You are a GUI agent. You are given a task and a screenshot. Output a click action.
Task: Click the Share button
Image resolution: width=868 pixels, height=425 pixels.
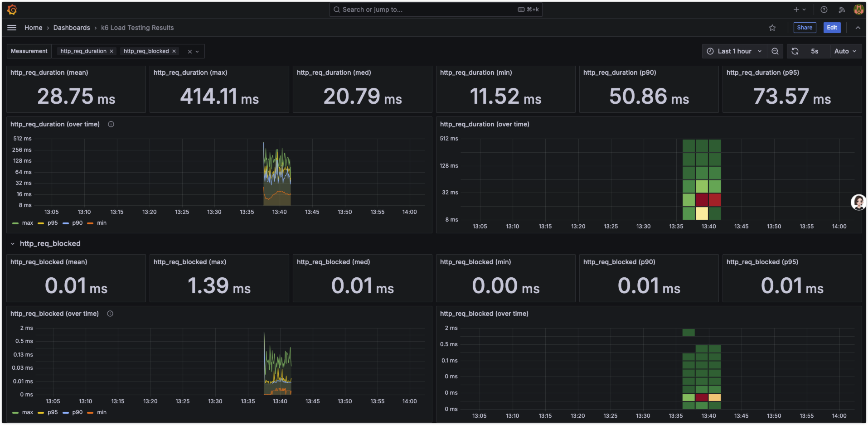[805, 28]
